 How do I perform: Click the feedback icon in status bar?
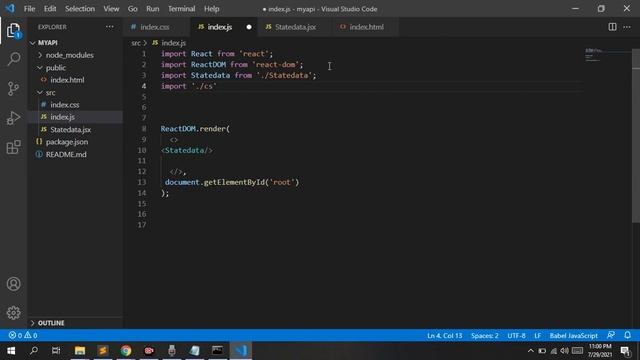[x=611, y=335]
